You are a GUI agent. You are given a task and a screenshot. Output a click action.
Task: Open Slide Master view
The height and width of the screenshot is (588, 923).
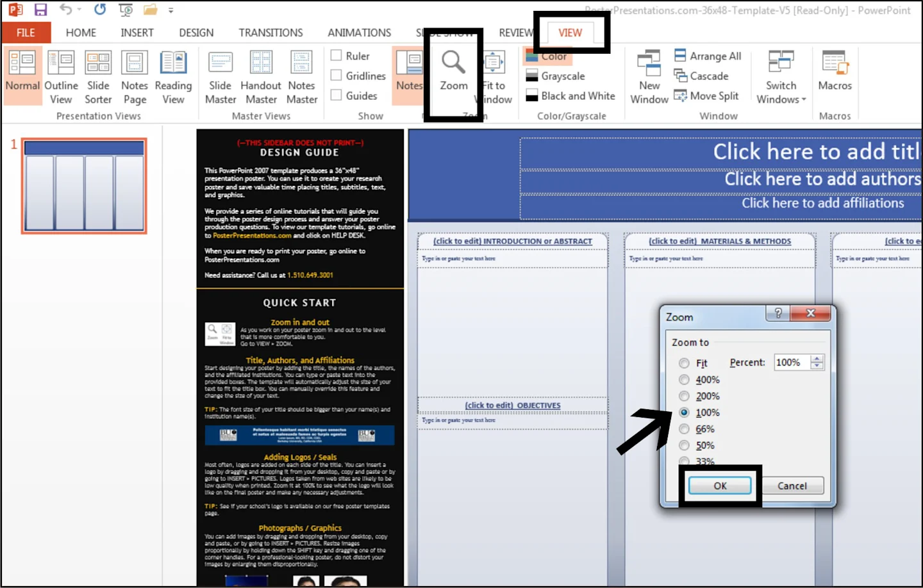pos(220,77)
